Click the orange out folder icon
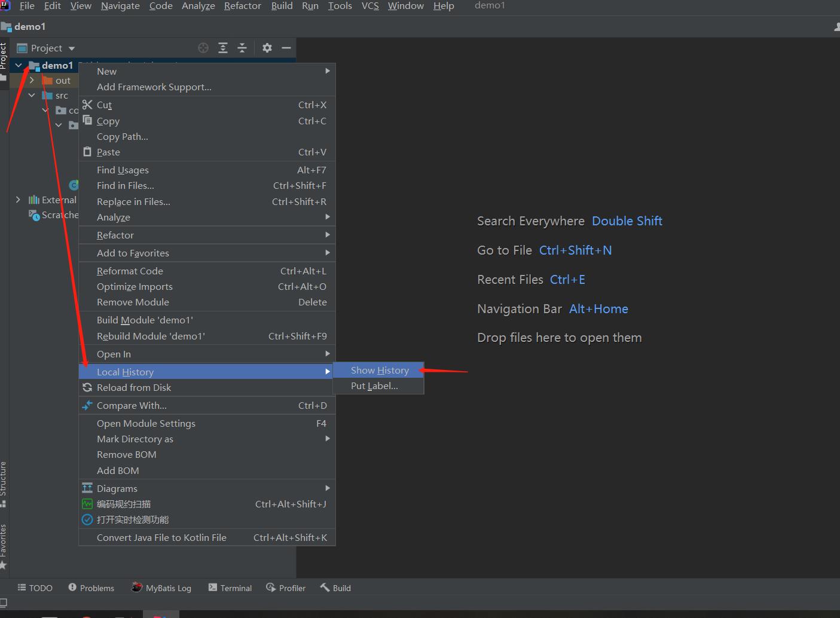The width and height of the screenshot is (840, 618). (48, 80)
